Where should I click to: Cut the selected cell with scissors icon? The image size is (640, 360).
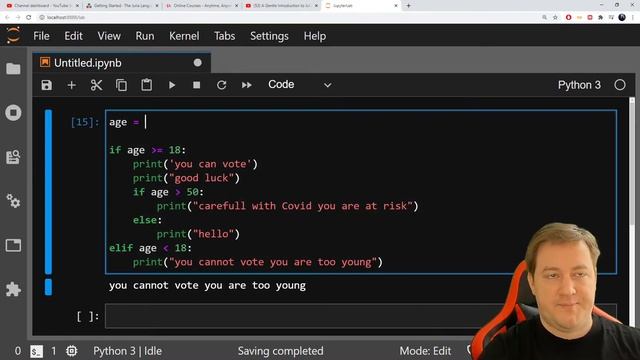(x=96, y=85)
